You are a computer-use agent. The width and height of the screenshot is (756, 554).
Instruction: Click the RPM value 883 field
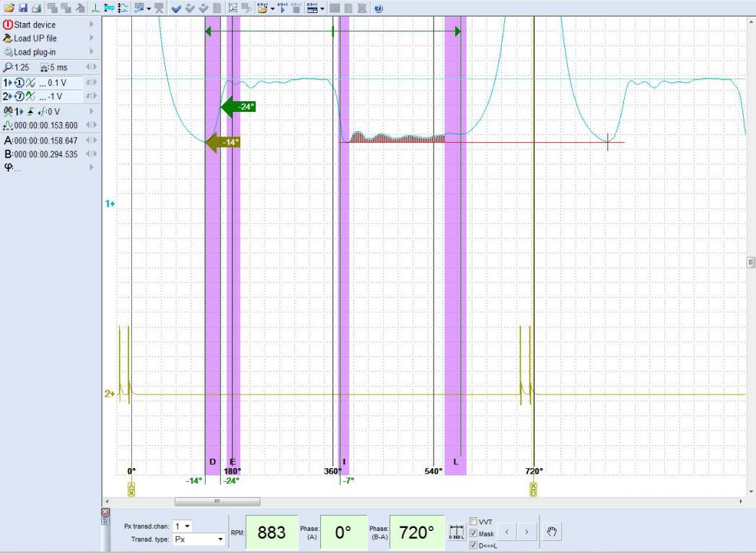pyautogui.click(x=271, y=532)
